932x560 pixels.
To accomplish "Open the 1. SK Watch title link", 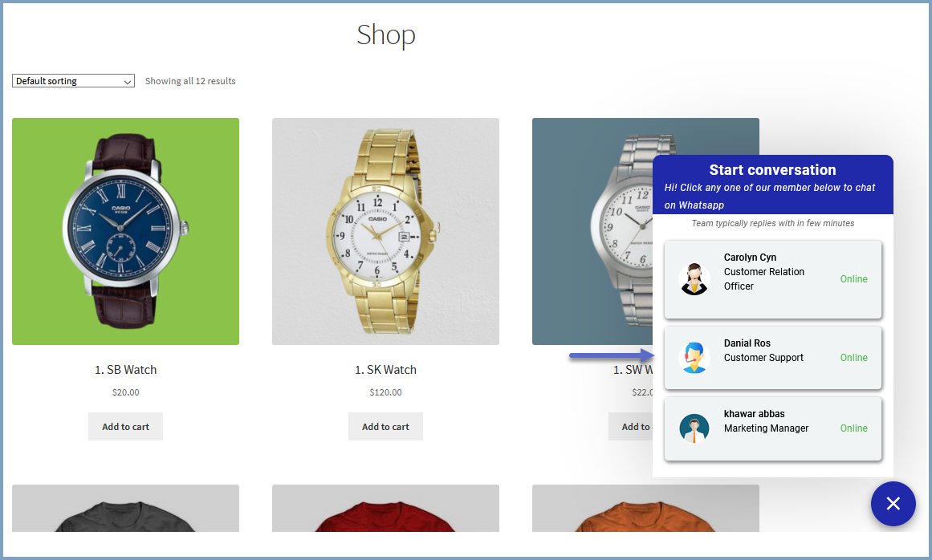I will [x=385, y=370].
